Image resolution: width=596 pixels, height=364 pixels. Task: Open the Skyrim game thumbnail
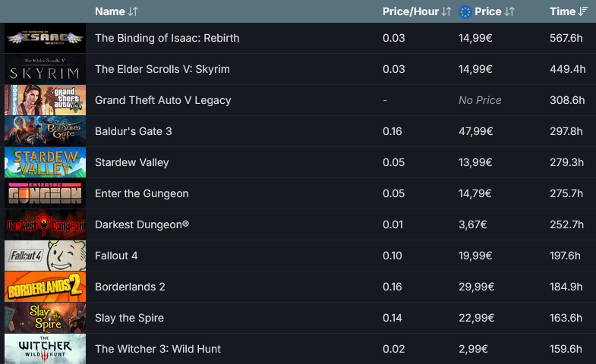click(46, 69)
